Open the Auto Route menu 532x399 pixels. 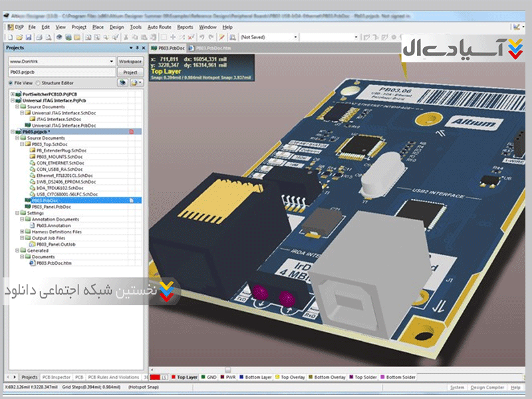pos(159,27)
